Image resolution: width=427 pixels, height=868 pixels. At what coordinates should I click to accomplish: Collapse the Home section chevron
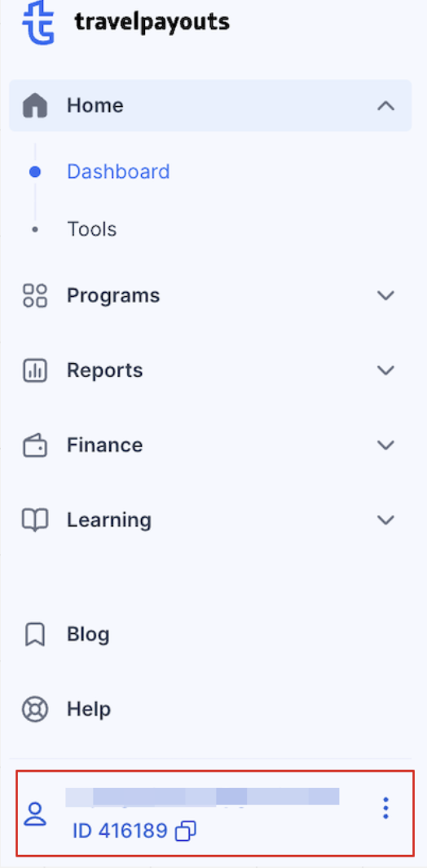click(x=385, y=106)
